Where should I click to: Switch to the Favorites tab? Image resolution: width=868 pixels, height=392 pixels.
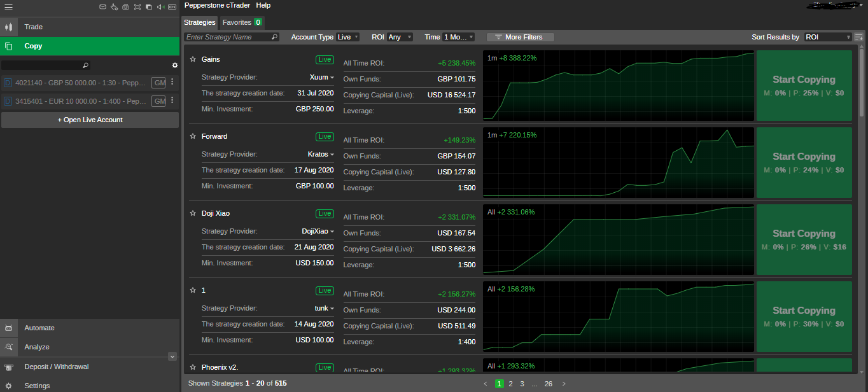click(241, 22)
